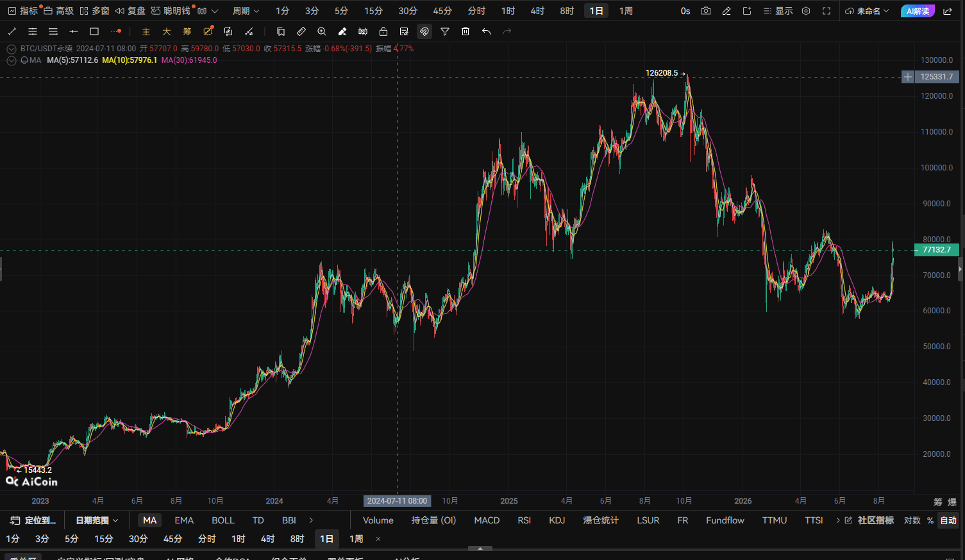Collapse the MA indicator legend chevron
The height and width of the screenshot is (560, 965).
tap(11, 60)
